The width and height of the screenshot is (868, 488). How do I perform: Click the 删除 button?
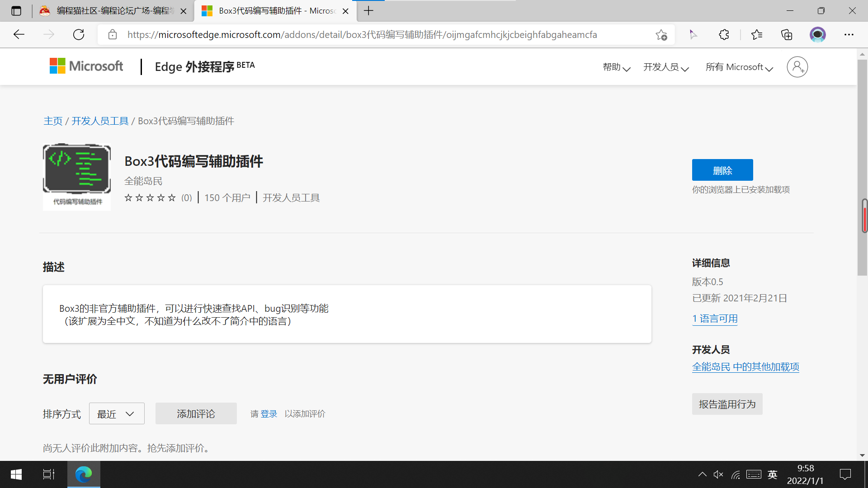(x=722, y=170)
